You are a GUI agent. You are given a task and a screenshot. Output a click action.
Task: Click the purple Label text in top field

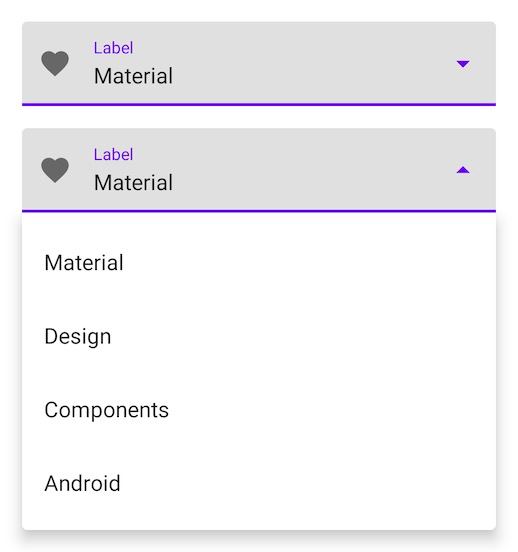113,48
